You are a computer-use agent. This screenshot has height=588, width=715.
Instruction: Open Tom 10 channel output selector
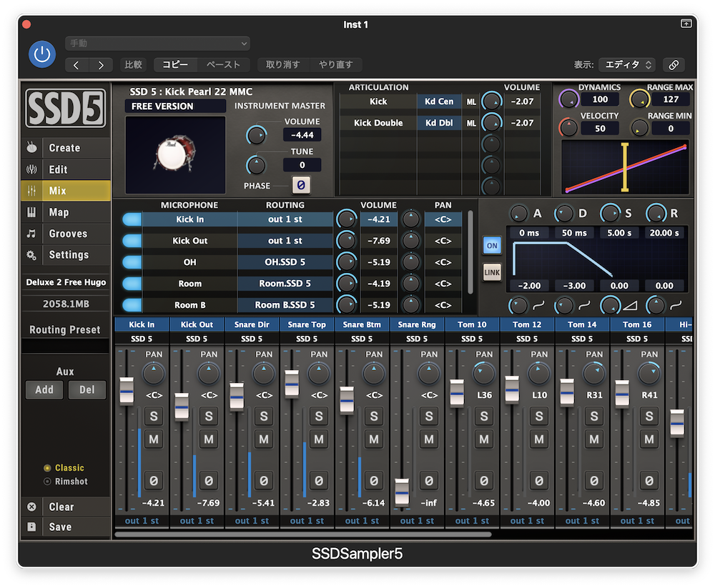point(472,521)
